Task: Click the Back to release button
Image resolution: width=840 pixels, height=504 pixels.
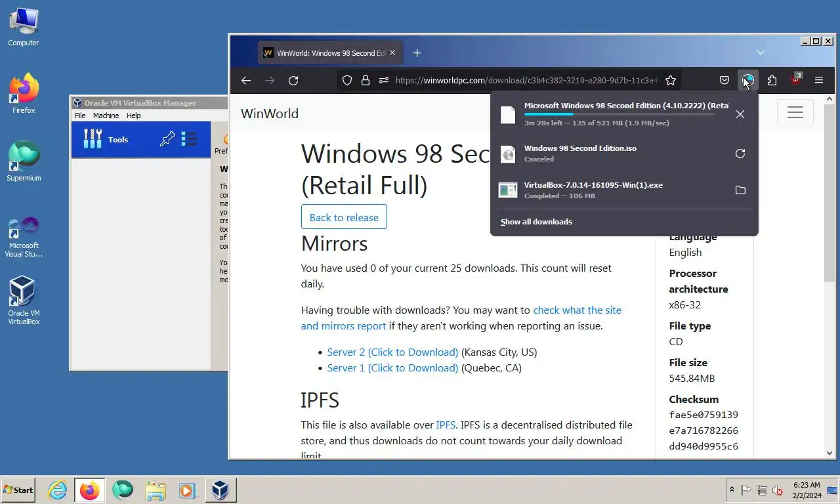Action: pyautogui.click(x=344, y=217)
